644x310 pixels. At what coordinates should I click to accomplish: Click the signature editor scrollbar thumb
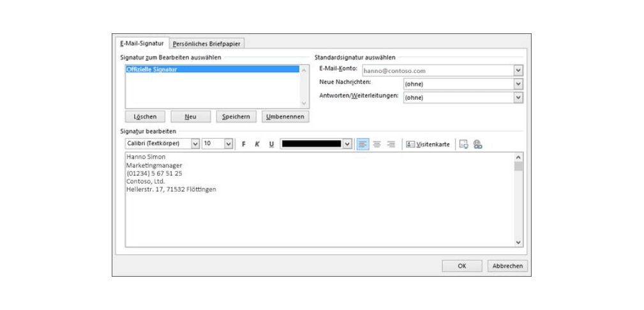[518, 167]
